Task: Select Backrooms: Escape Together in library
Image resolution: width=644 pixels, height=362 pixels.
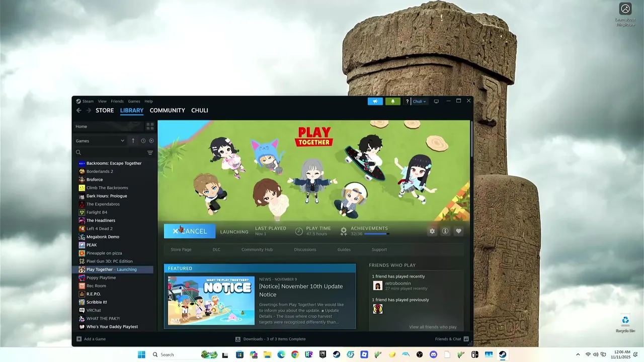Action: tap(114, 163)
